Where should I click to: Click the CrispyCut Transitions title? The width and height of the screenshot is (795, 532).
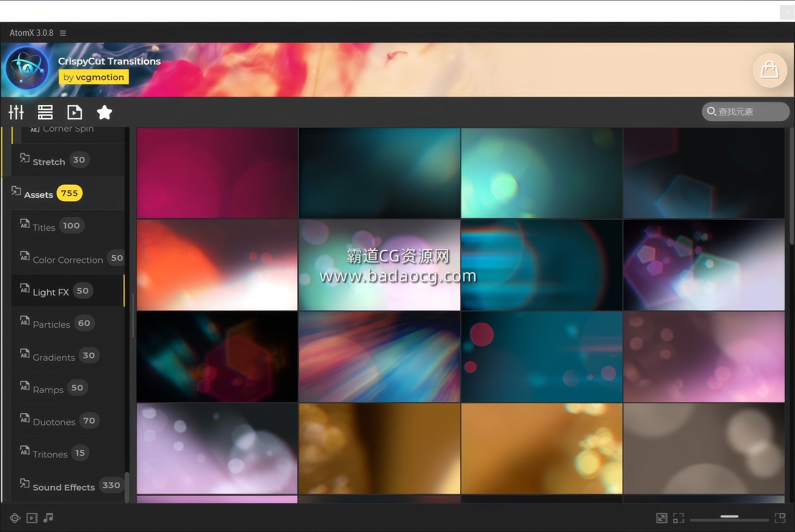(109, 61)
